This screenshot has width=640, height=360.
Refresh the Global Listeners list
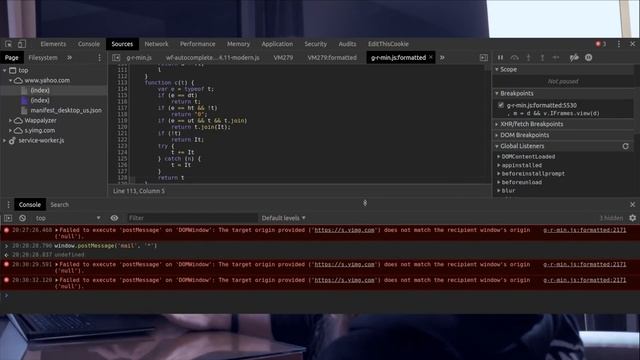[x=625, y=146]
